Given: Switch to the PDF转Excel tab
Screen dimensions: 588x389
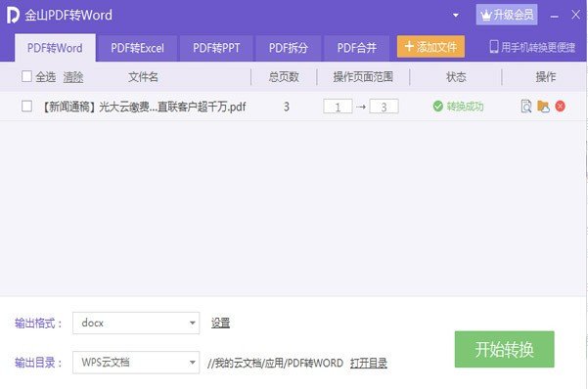Looking at the screenshot, I should pyautogui.click(x=137, y=48).
